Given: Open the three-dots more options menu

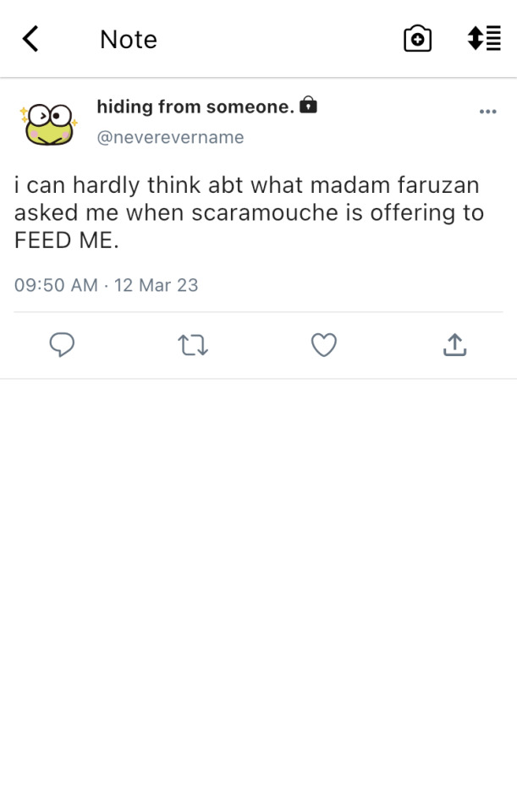Looking at the screenshot, I should coord(487,112).
